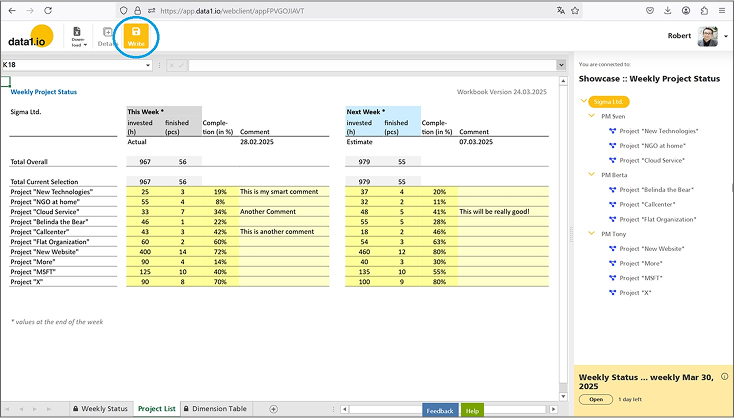Click the info icon in Weekly Status panel
The width and height of the screenshot is (734, 418).
pos(725,376)
